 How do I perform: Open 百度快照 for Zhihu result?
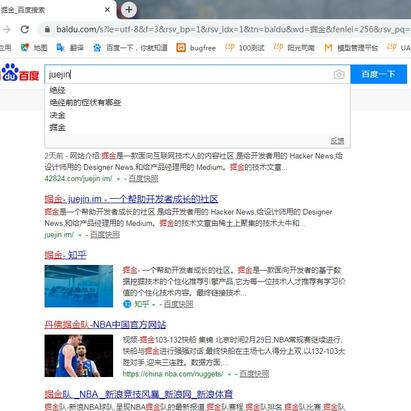(178, 304)
